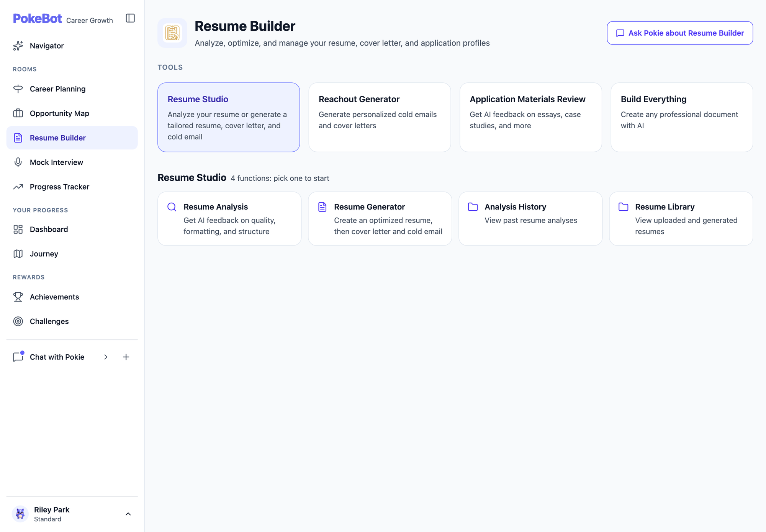The image size is (766, 532).
Task: Click the Career Planning signpost icon
Action: coord(18,89)
